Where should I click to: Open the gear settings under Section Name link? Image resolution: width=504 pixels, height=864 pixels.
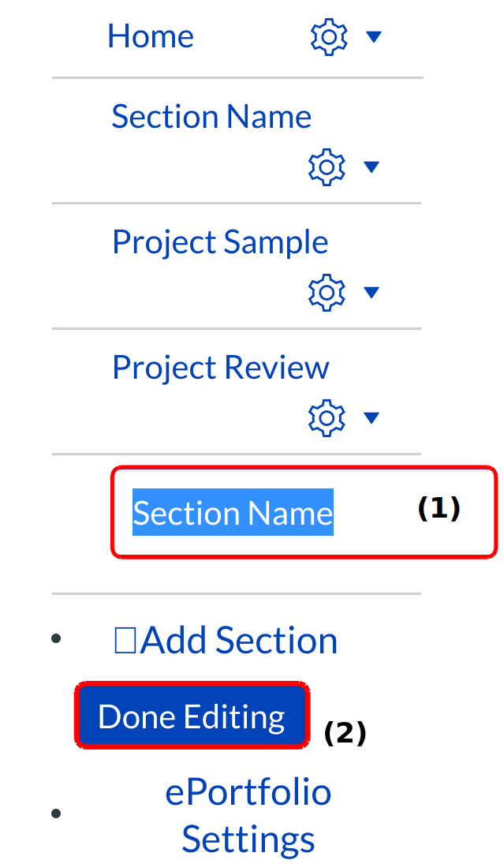[326, 167]
